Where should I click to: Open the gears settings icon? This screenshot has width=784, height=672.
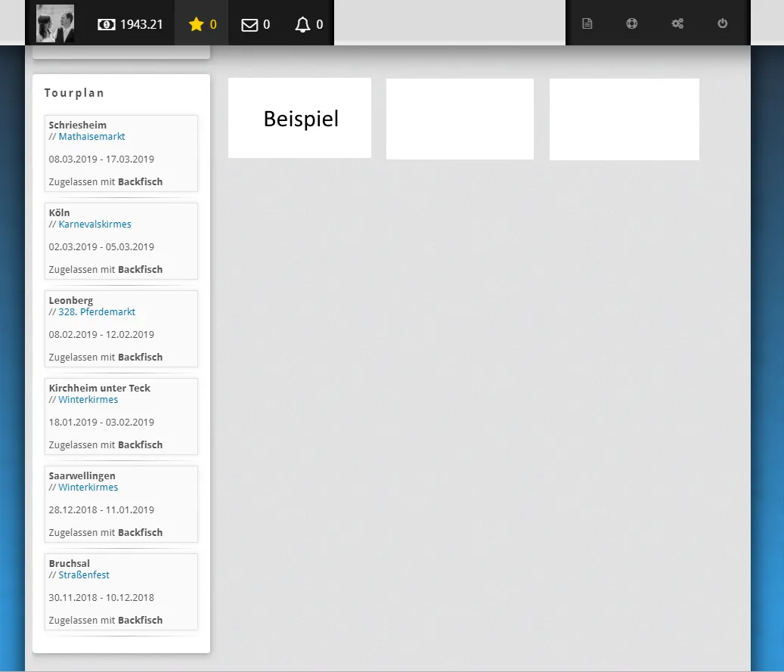(677, 23)
